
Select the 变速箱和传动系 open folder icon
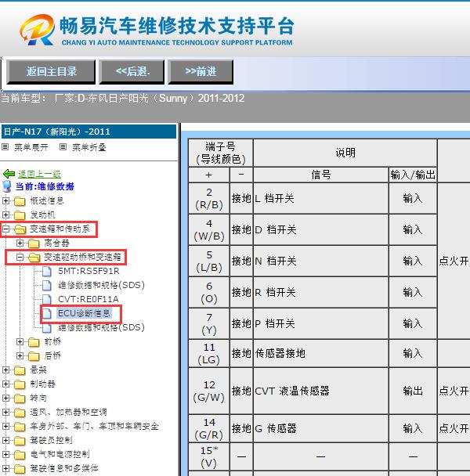tap(20, 229)
